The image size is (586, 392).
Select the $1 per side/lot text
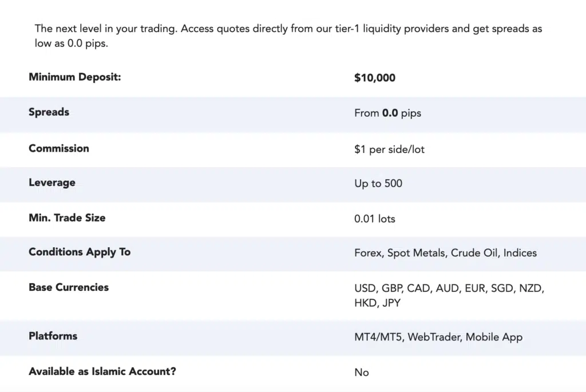pos(389,149)
